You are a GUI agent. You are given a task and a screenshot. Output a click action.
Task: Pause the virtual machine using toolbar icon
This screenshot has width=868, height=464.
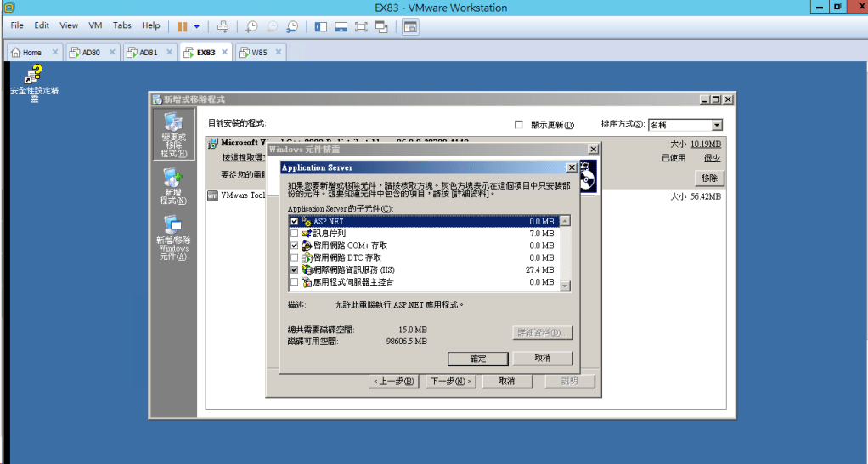[x=183, y=26]
